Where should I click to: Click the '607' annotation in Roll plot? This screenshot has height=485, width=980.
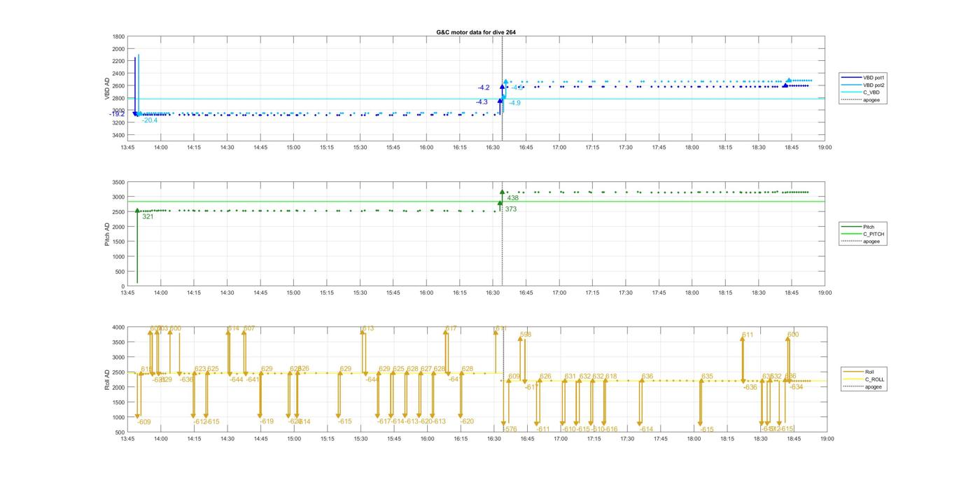coord(249,328)
